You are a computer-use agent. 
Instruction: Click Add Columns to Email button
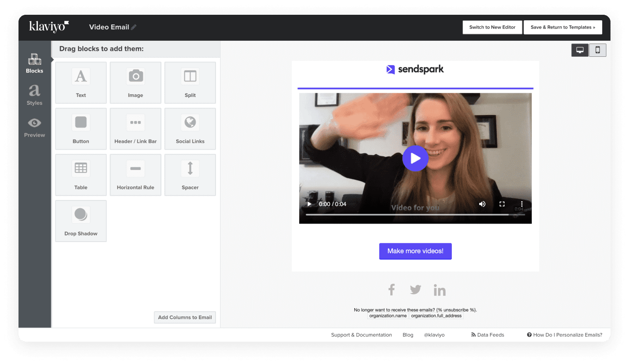[185, 317]
